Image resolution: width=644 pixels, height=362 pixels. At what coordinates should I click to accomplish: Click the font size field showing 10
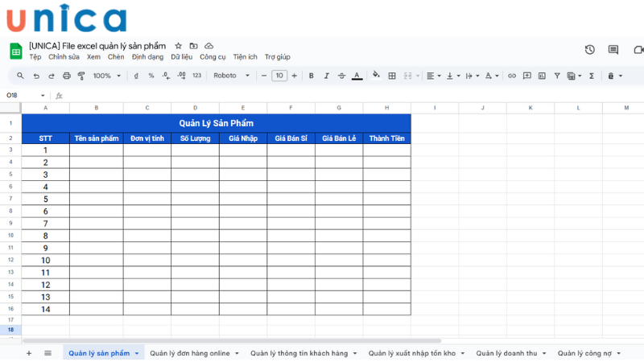pos(279,76)
